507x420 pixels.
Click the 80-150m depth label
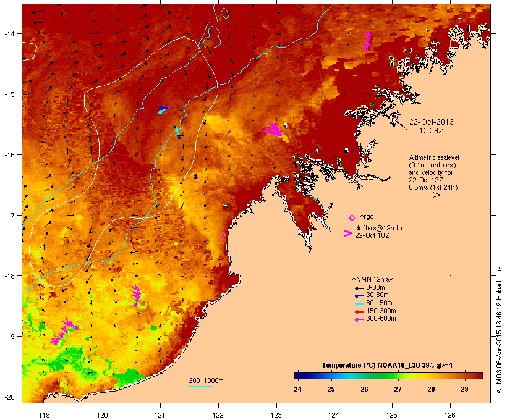tap(379, 303)
